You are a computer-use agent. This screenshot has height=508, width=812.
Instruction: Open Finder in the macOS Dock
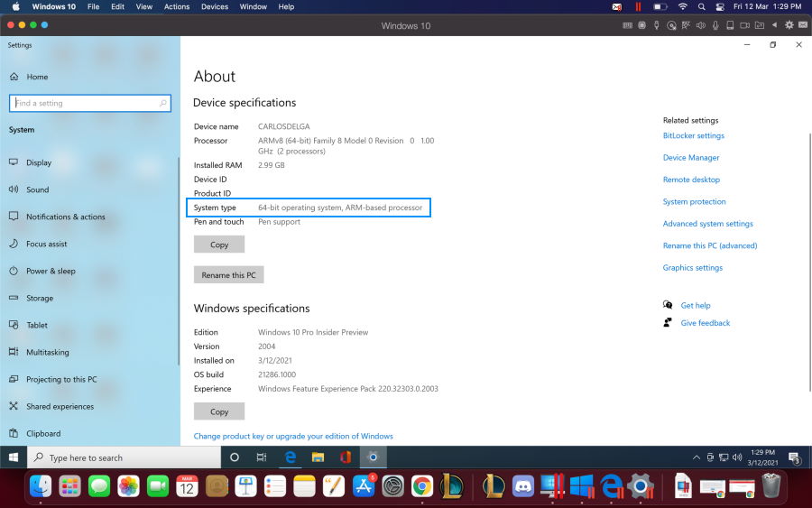tap(41, 486)
